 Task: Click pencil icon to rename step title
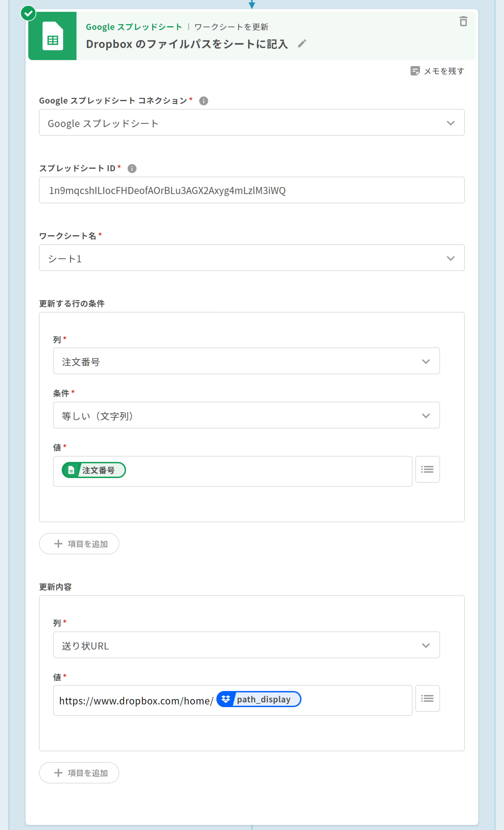[x=302, y=44]
